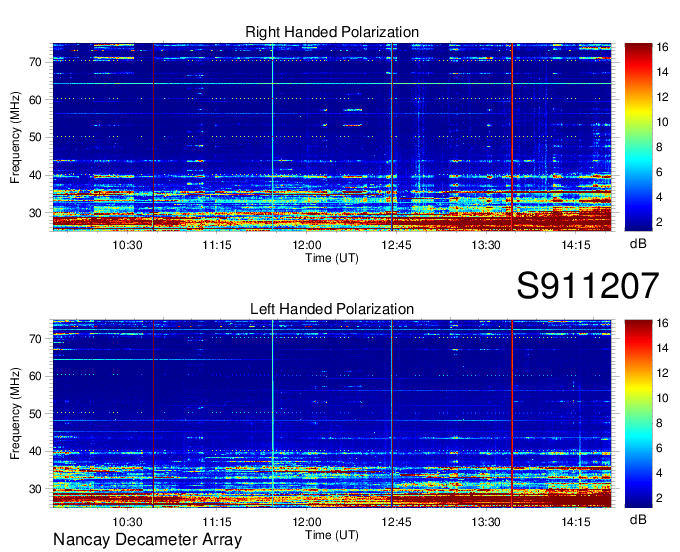680x552 pixels.
Task: Click the 16 value on the top colorbar
Action: tap(662, 47)
